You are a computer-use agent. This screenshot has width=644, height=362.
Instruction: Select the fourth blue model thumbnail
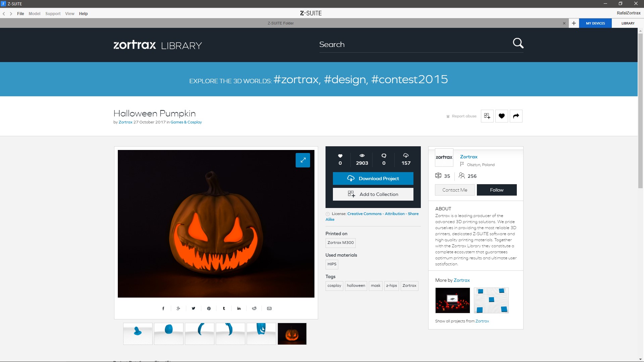231,334
